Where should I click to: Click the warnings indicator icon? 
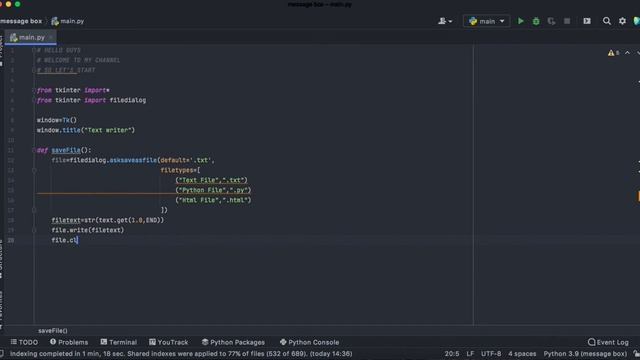(x=613, y=53)
